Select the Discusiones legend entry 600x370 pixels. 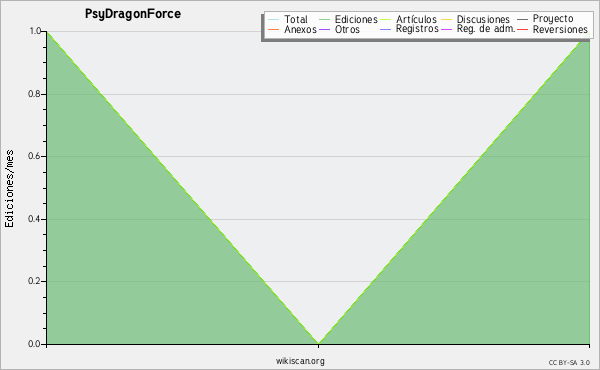coord(476,19)
